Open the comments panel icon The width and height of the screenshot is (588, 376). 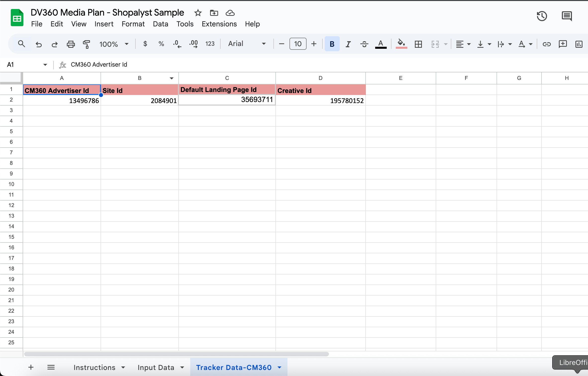(x=567, y=16)
